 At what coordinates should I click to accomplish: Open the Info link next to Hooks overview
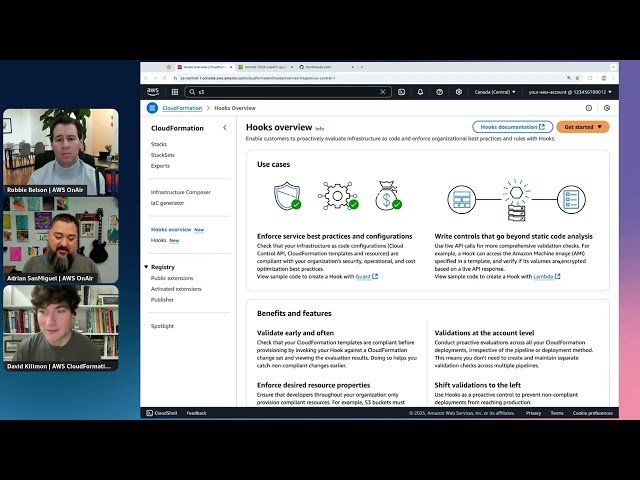click(320, 129)
